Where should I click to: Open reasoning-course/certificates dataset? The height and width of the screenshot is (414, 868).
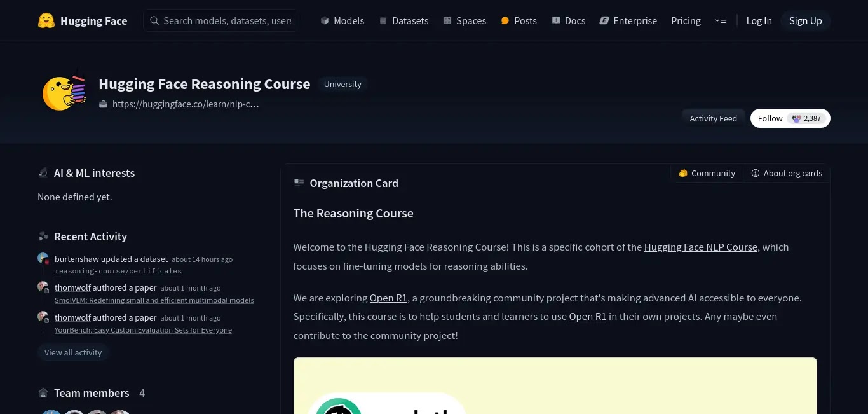tap(118, 271)
